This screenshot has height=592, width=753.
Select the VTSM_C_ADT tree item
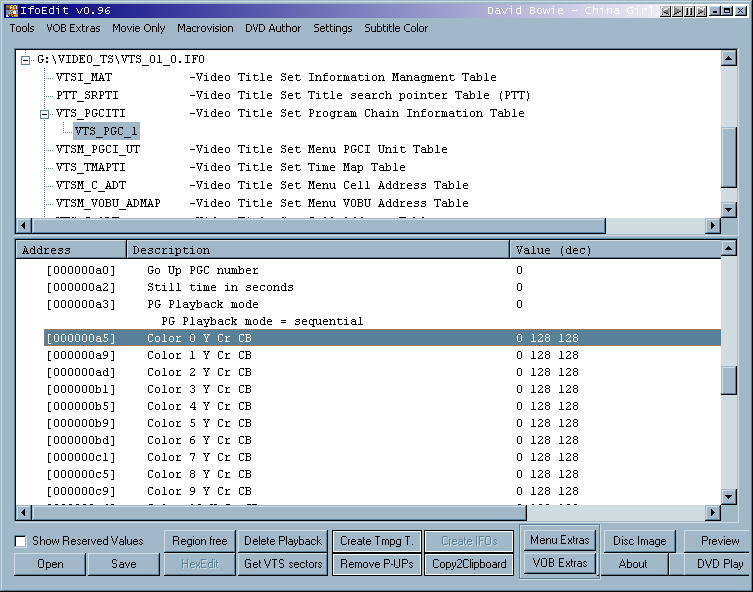(x=91, y=185)
